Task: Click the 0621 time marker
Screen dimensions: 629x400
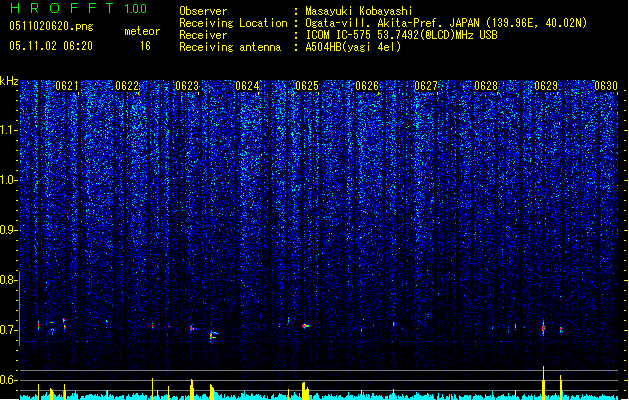Action: (x=67, y=86)
